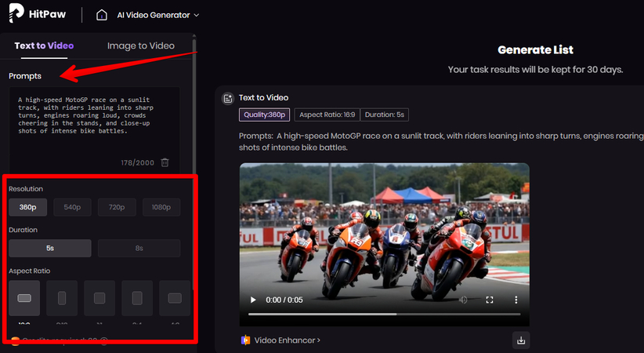Open the AI Video Generator dropdown

(x=158, y=15)
